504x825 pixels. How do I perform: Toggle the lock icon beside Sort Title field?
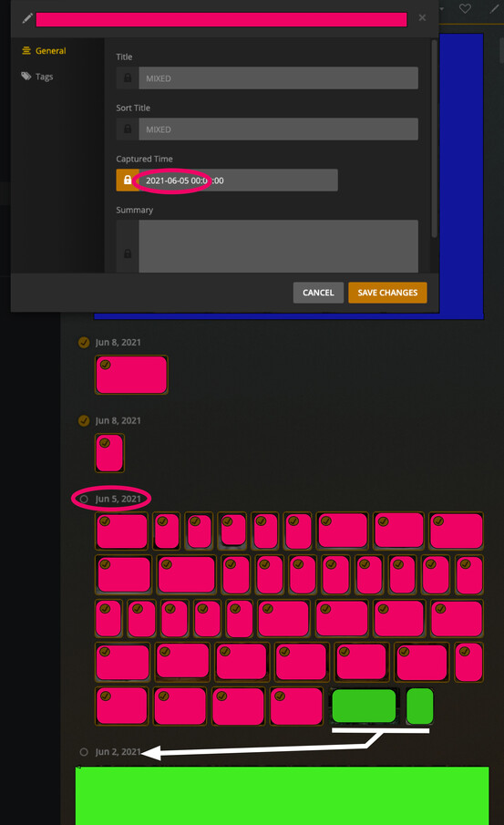128,129
